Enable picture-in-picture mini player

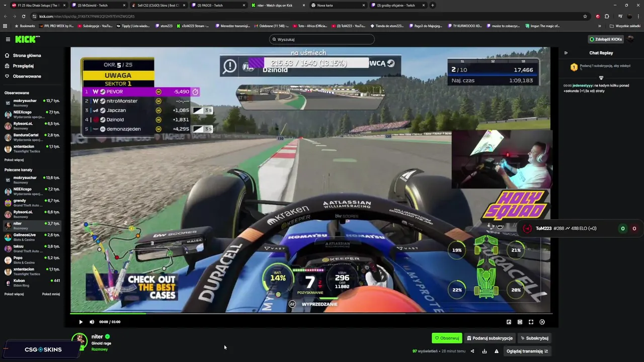pos(509,322)
